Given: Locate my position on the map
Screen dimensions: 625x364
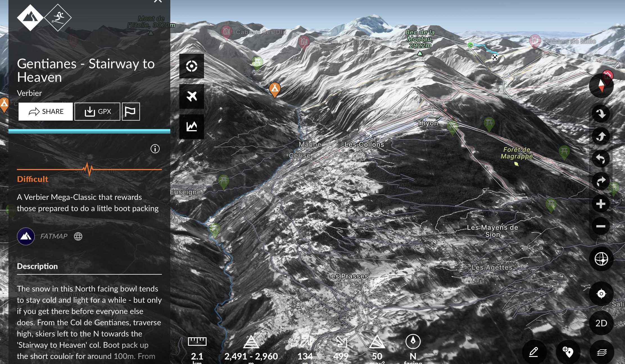Looking at the screenshot, I should pyautogui.click(x=601, y=294).
